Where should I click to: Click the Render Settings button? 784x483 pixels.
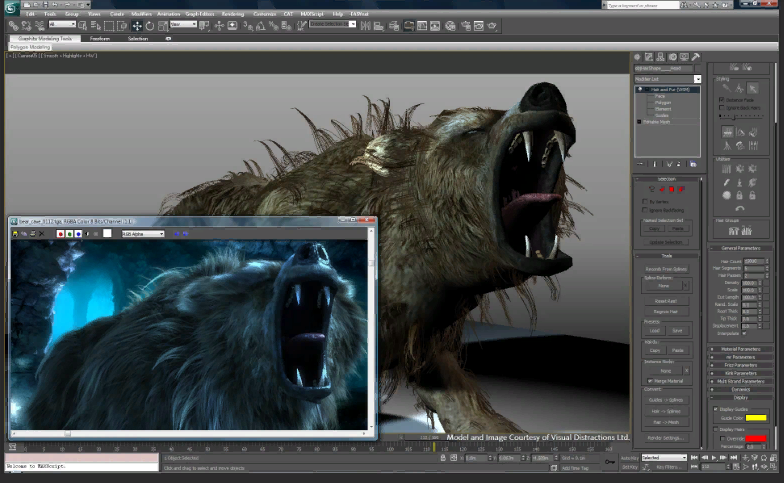pyautogui.click(x=666, y=438)
